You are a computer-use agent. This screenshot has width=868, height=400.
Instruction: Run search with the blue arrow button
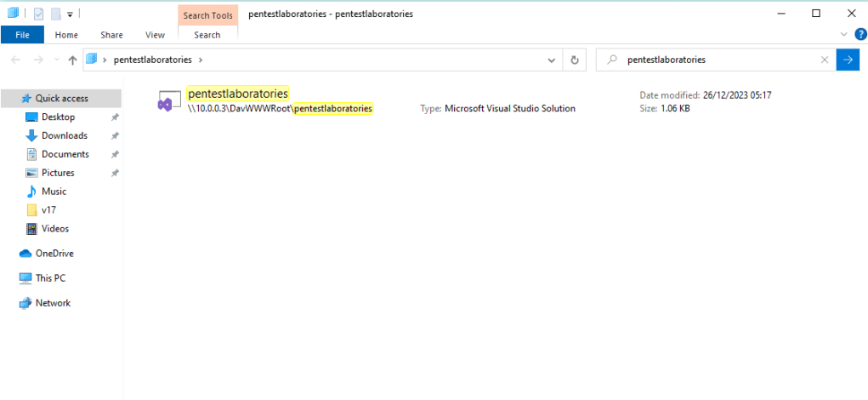(x=848, y=60)
